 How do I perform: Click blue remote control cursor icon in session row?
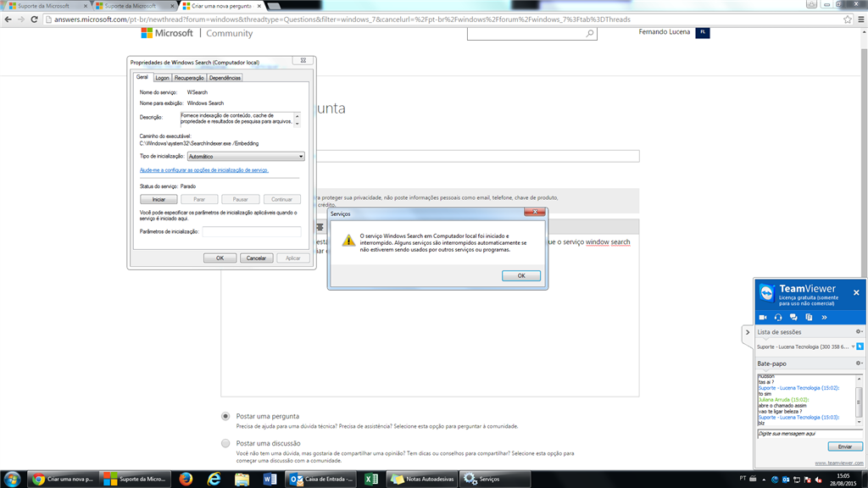[860, 347]
